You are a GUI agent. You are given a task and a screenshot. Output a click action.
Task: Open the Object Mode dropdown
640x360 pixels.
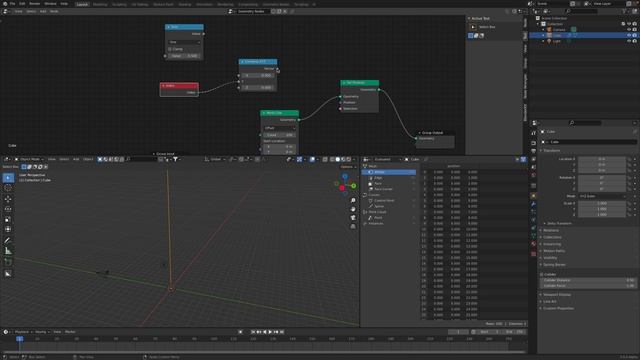coord(29,159)
